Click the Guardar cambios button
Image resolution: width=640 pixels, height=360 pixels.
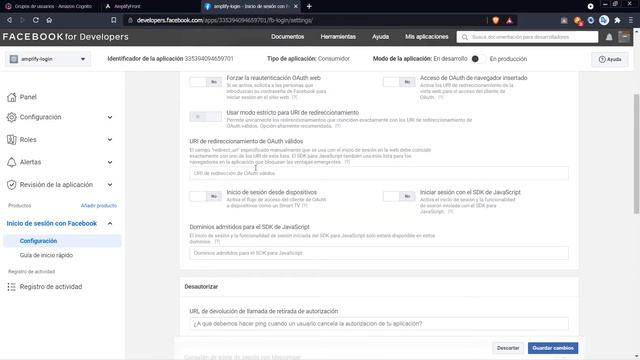pyautogui.click(x=553, y=348)
